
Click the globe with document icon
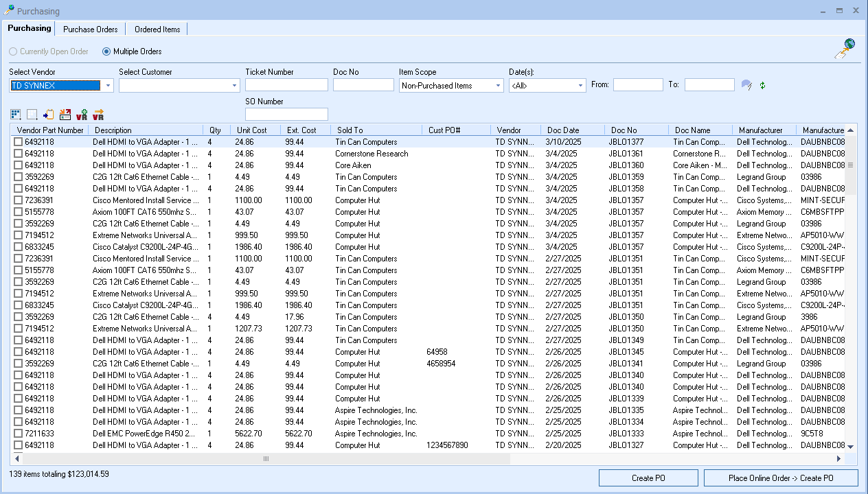tap(845, 49)
